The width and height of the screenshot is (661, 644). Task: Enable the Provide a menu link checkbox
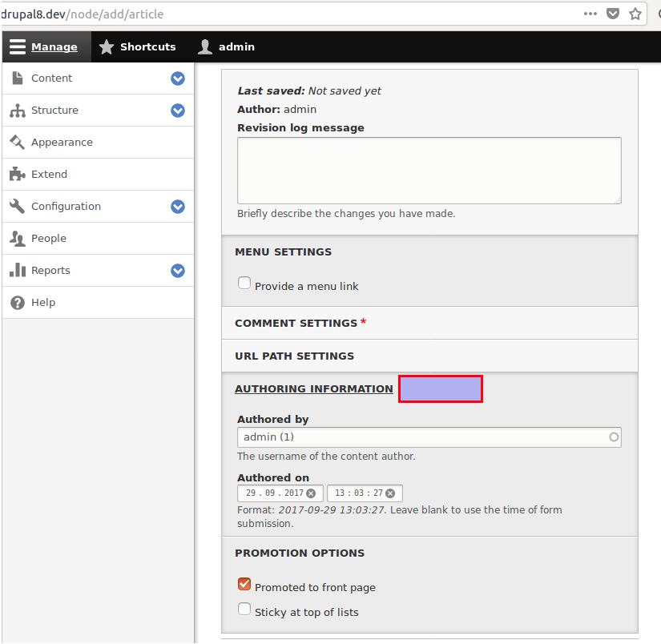(244, 283)
